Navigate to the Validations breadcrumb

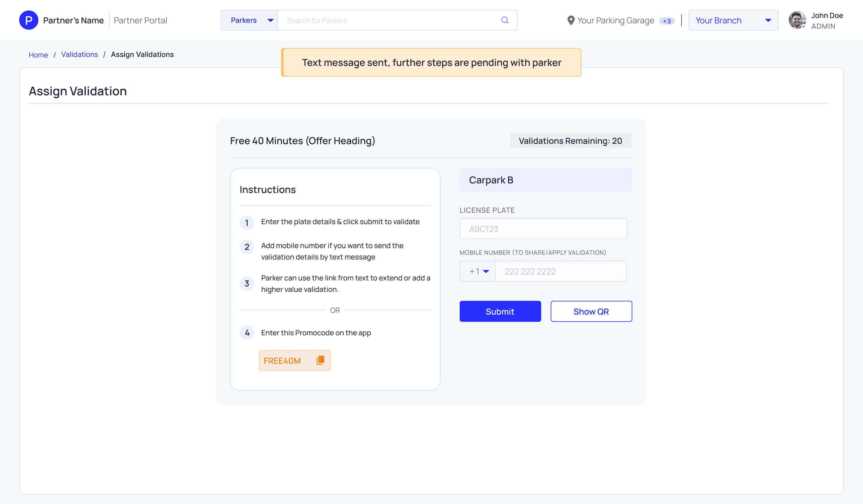click(x=79, y=55)
